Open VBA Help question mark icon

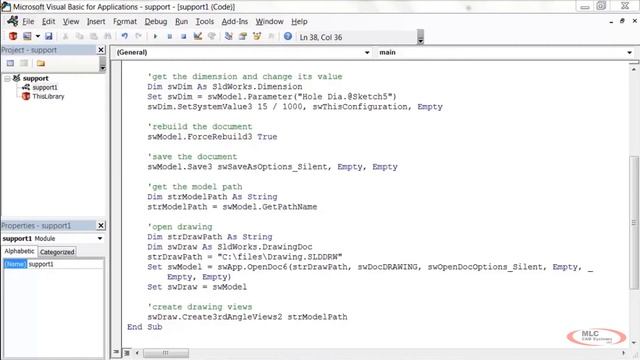pos(288,36)
